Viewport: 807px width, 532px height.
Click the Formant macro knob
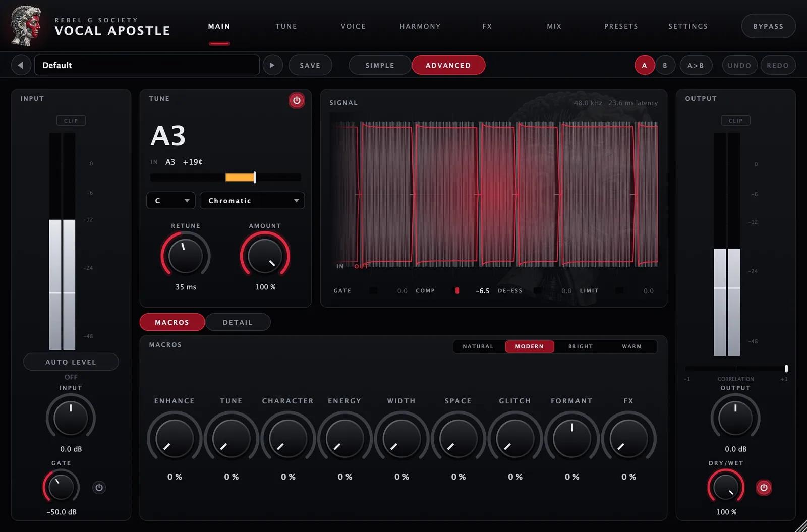572,439
